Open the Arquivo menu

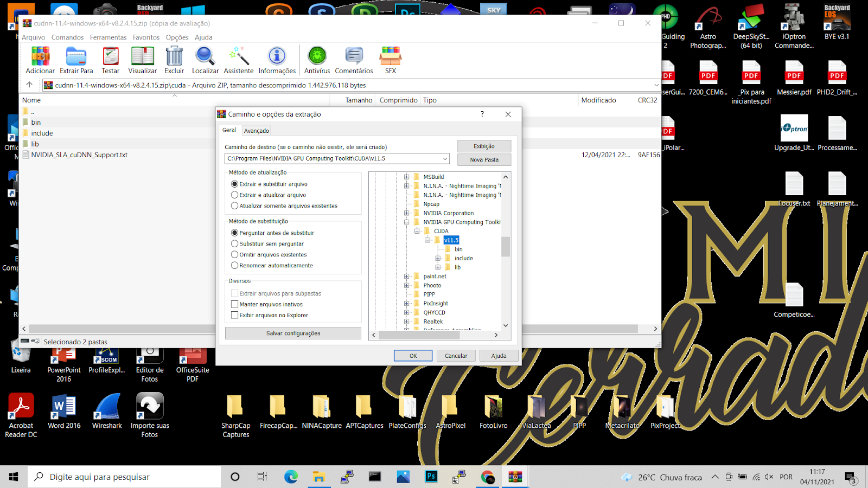pyautogui.click(x=33, y=37)
